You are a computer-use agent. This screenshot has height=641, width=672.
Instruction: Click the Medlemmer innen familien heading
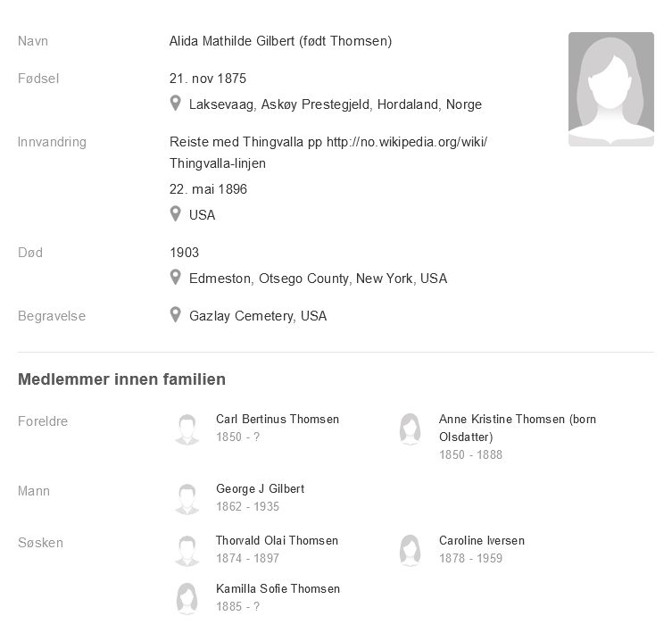pos(121,379)
